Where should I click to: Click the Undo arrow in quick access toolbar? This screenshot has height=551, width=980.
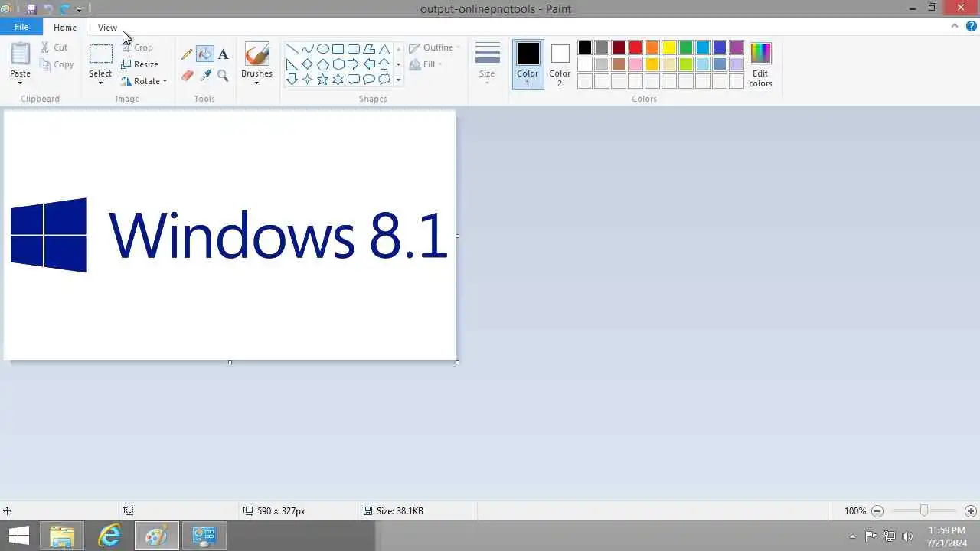47,9
